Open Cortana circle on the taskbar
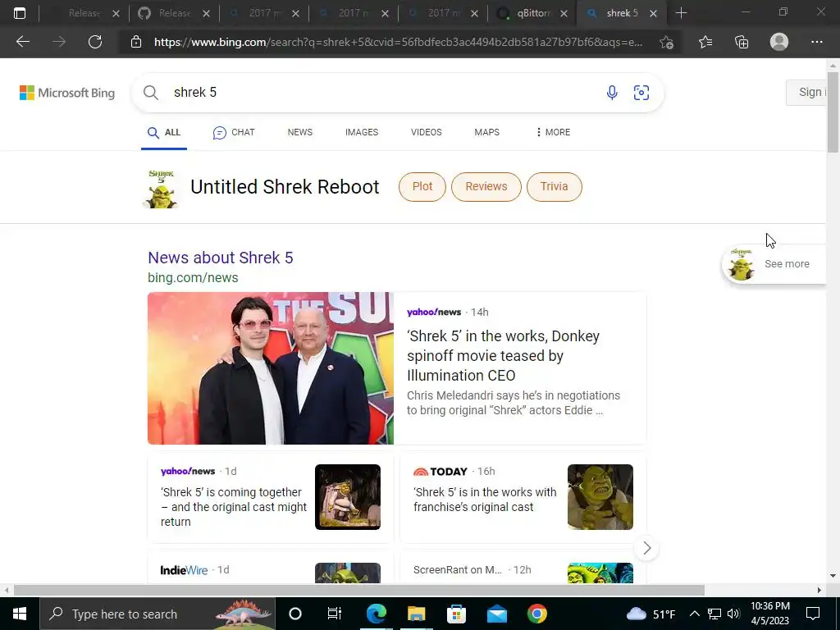 click(x=295, y=614)
